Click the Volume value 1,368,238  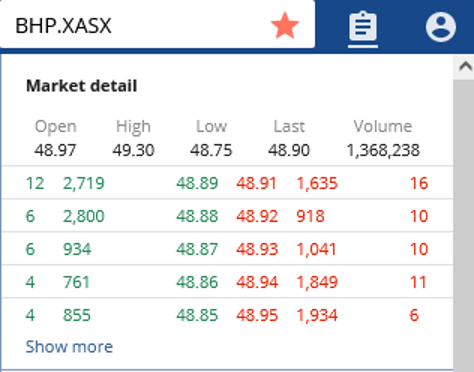[383, 150]
